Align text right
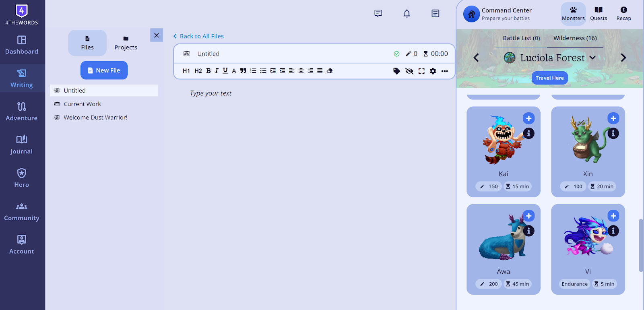644x310 pixels. tap(310, 71)
